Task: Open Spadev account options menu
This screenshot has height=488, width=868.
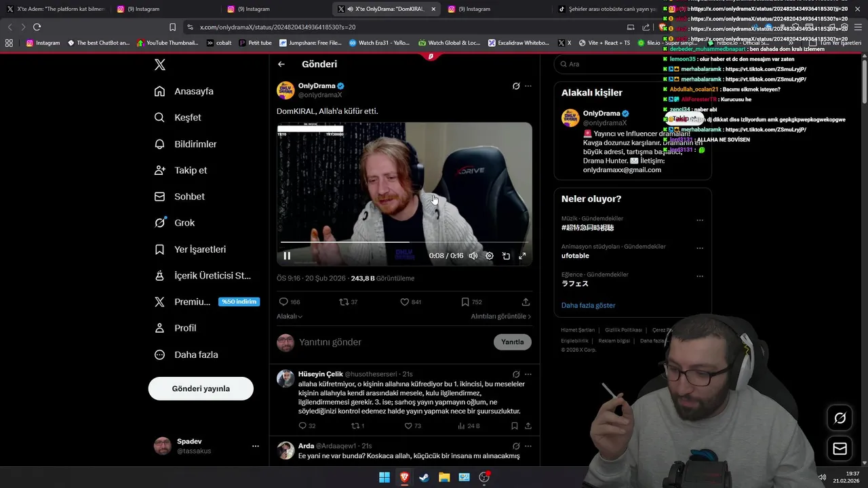Action: (256, 446)
